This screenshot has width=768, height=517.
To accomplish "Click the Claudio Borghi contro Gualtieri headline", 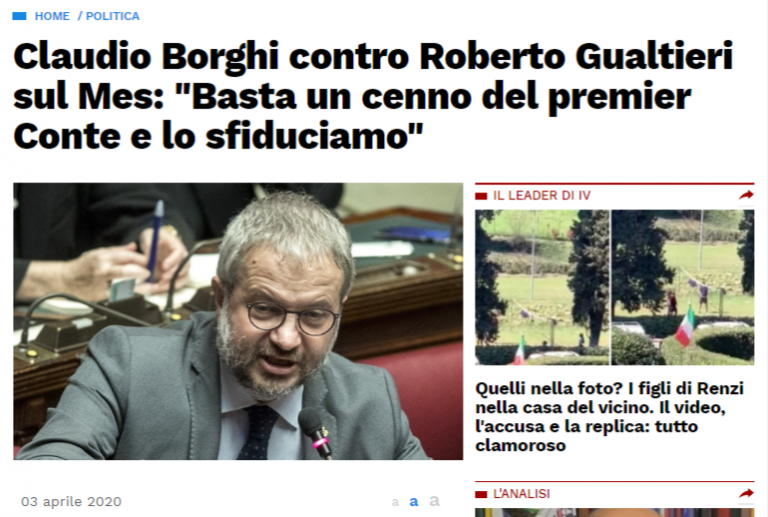I will click(x=373, y=96).
